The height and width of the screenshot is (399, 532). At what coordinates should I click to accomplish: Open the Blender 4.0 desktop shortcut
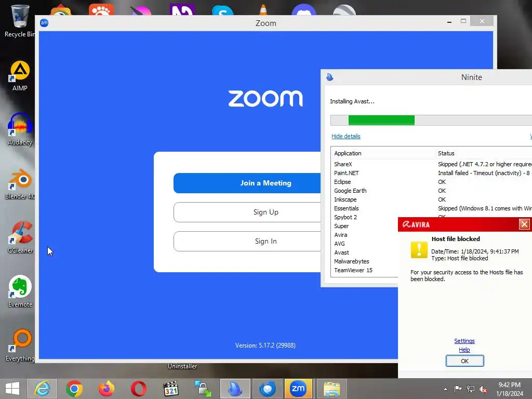[20, 184]
